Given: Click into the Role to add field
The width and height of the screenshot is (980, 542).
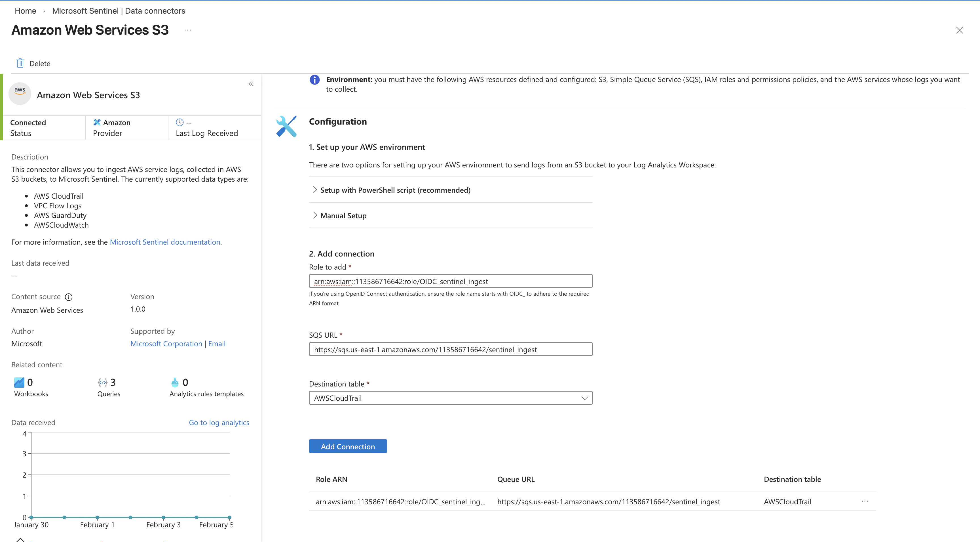Looking at the screenshot, I should [450, 281].
